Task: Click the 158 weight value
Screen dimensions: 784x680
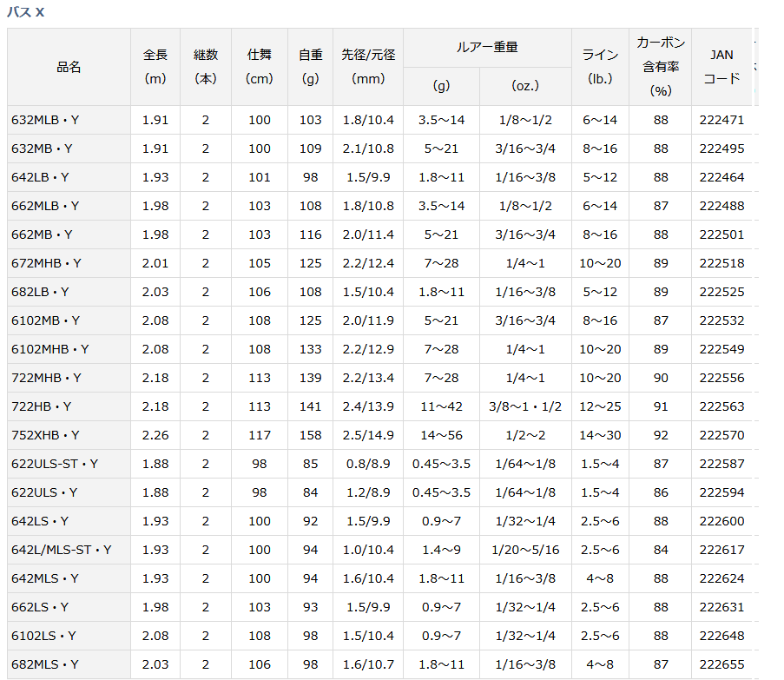Action: (x=311, y=435)
